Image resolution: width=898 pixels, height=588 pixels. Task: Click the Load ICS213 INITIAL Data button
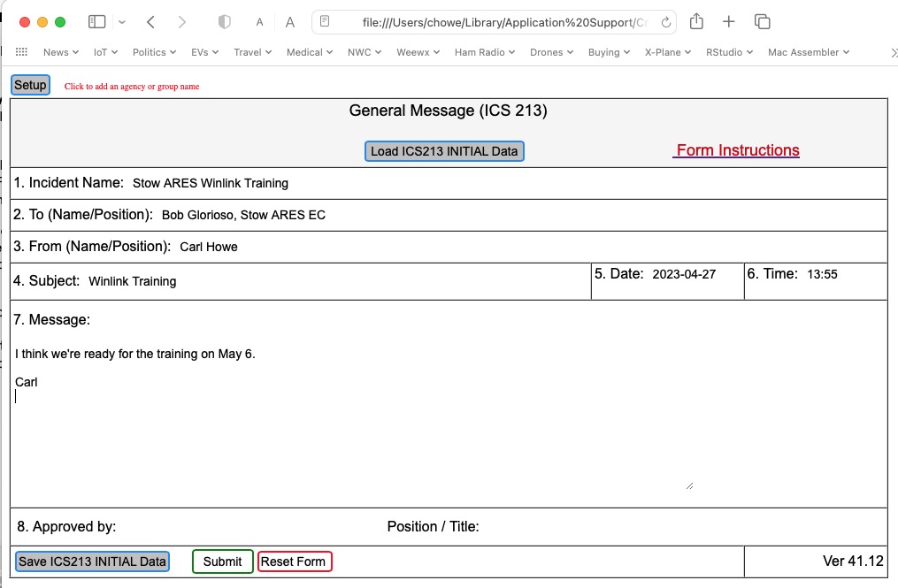point(444,151)
